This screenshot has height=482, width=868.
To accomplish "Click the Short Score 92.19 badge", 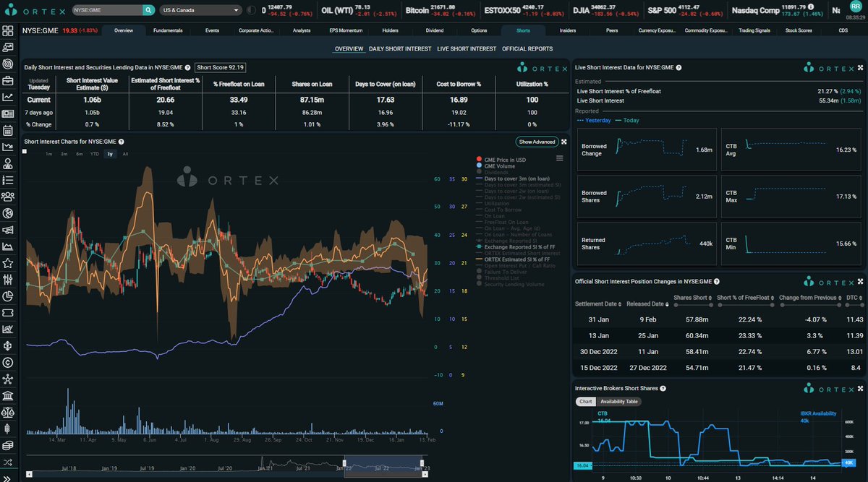I will point(221,67).
